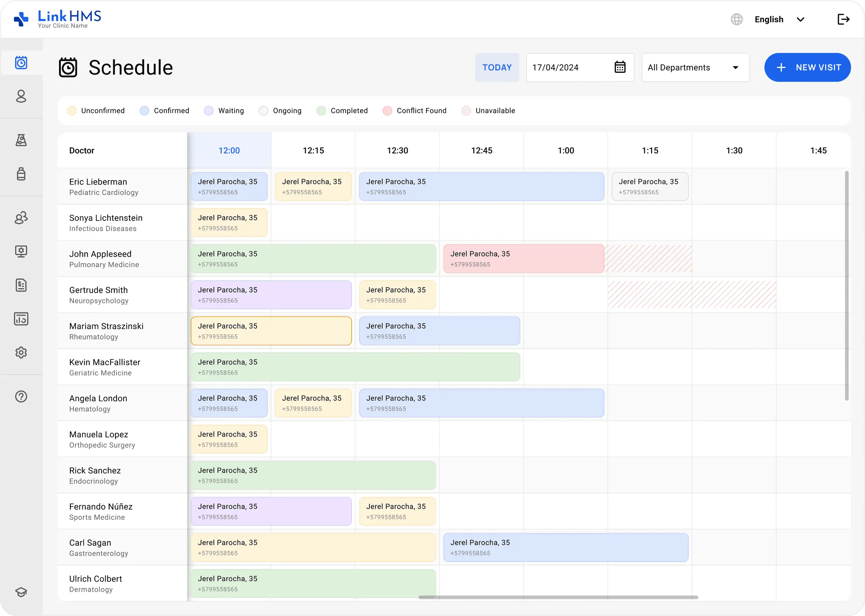This screenshot has width=865, height=616.
Task: Open the billing invoice icon in sidebar
Action: click(21, 285)
